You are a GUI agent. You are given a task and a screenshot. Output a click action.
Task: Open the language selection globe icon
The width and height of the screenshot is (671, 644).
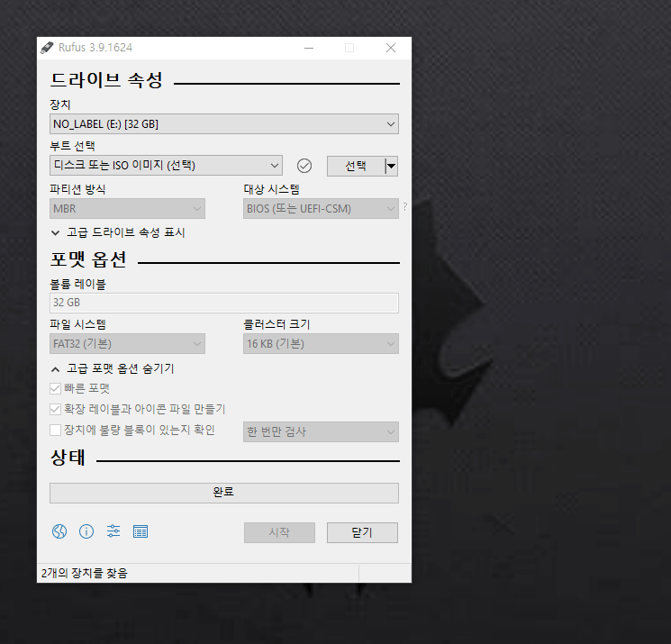coord(59,531)
